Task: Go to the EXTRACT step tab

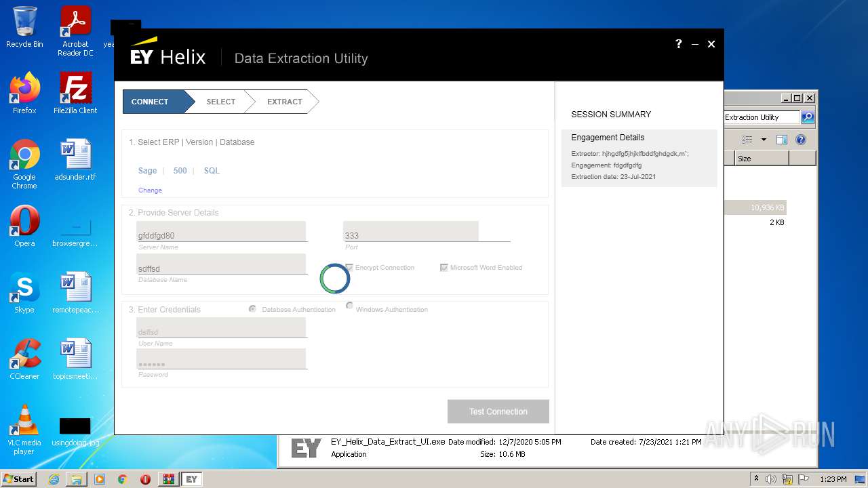Action: click(284, 102)
